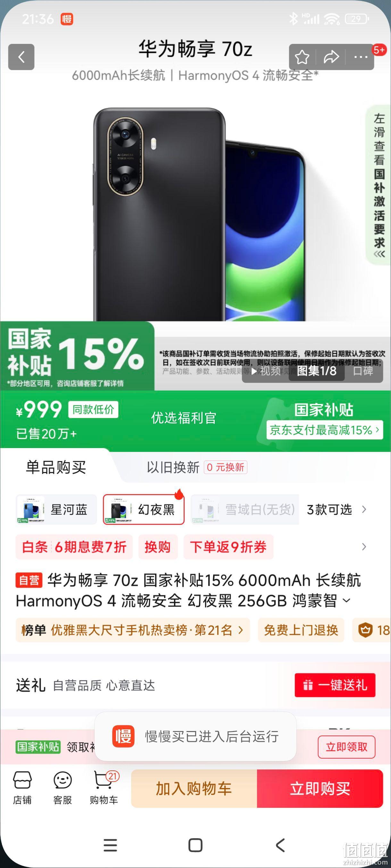This screenshot has height=868, width=391.
Task: Tap 立即购买 button
Action: (x=320, y=789)
